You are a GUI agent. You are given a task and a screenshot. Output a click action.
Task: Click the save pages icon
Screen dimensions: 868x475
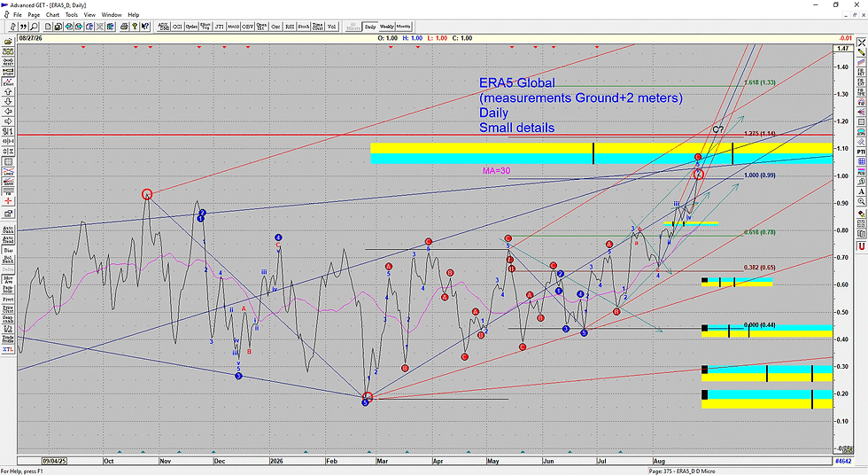point(58,26)
